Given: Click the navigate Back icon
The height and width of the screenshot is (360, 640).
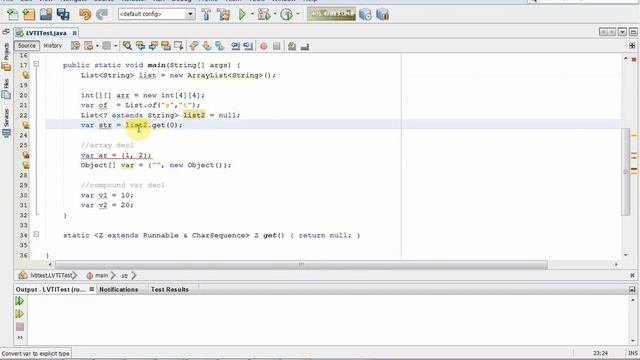Looking at the screenshot, I should (x=88, y=46).
